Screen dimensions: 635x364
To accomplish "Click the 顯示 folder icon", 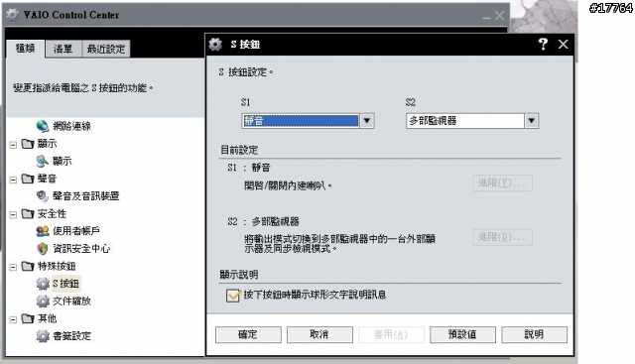I will tap(28, 144).
